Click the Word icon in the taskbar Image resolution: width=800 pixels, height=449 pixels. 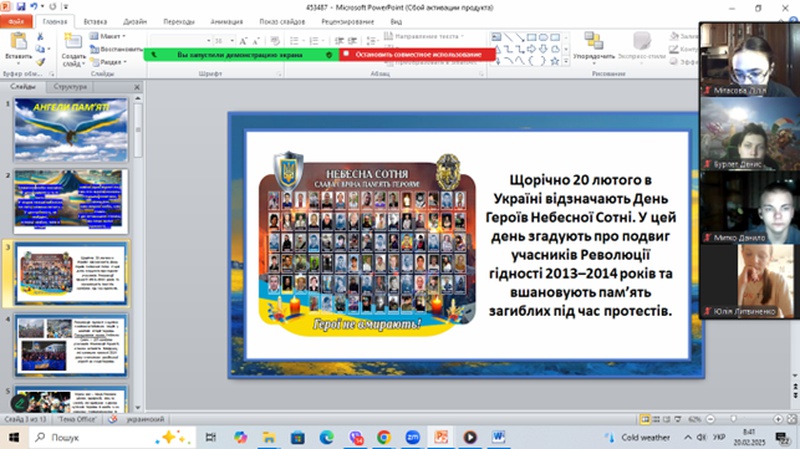[499, 437]
